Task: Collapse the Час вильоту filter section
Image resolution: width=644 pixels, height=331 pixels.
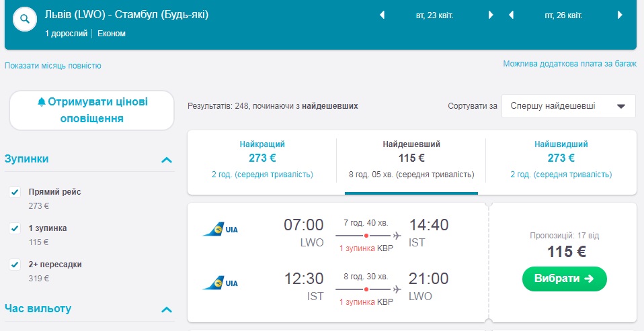Action: [167, 310]
